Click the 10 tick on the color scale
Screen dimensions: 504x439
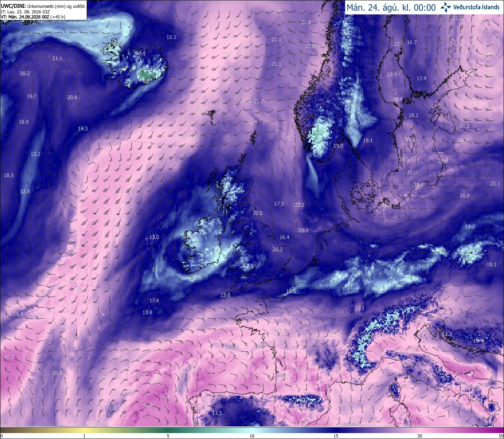coord(252,436)
